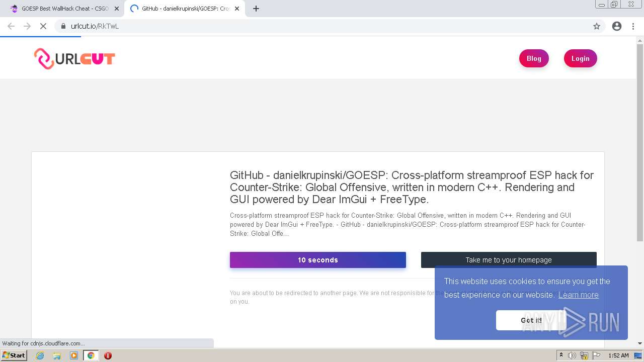Open the network tray icon
Image resolution: width=644 pixels, height=362 pixels.
tap(584, 355)
